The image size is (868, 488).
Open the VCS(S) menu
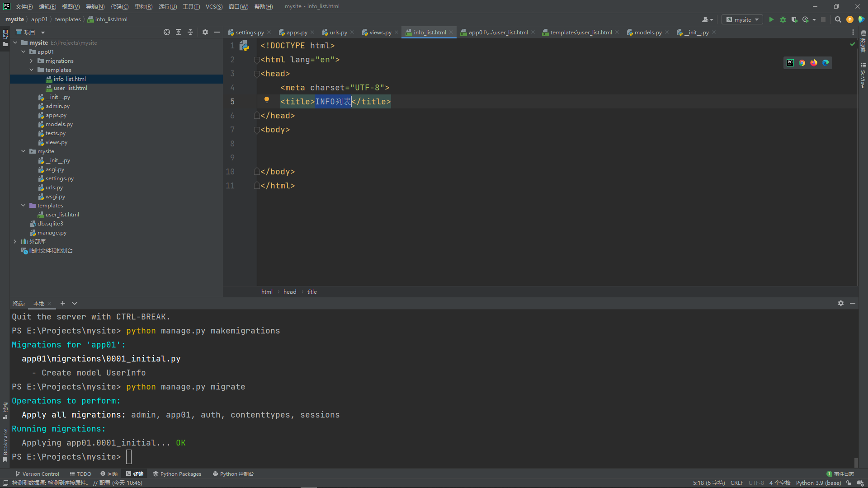click(214, 6)
